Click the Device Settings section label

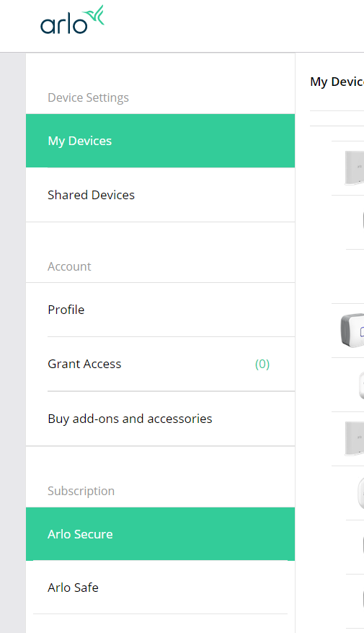(x=88, y=97)
